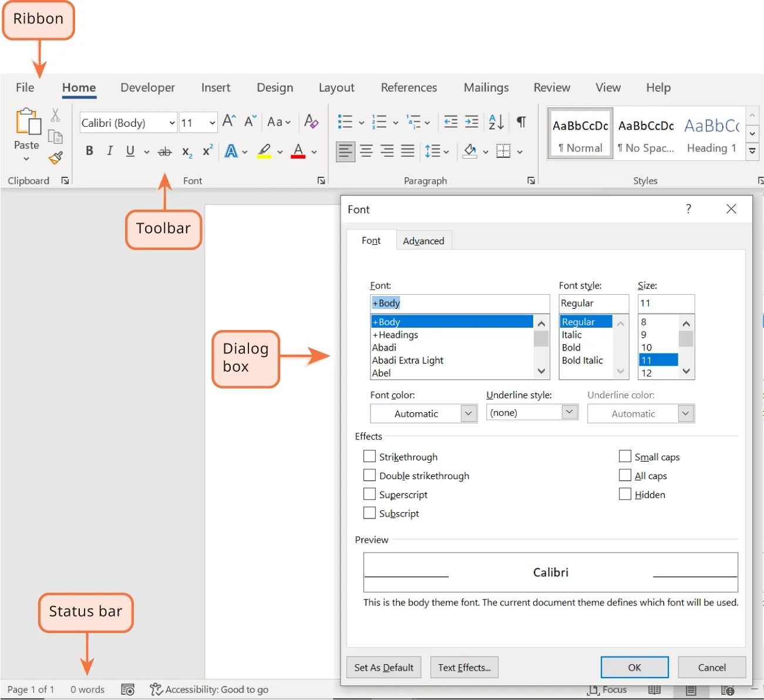The height and width of the screenshot is (700, 764).
Task: Toggle the Show/Hide paragraph marks button
Action: pos(520,122)
